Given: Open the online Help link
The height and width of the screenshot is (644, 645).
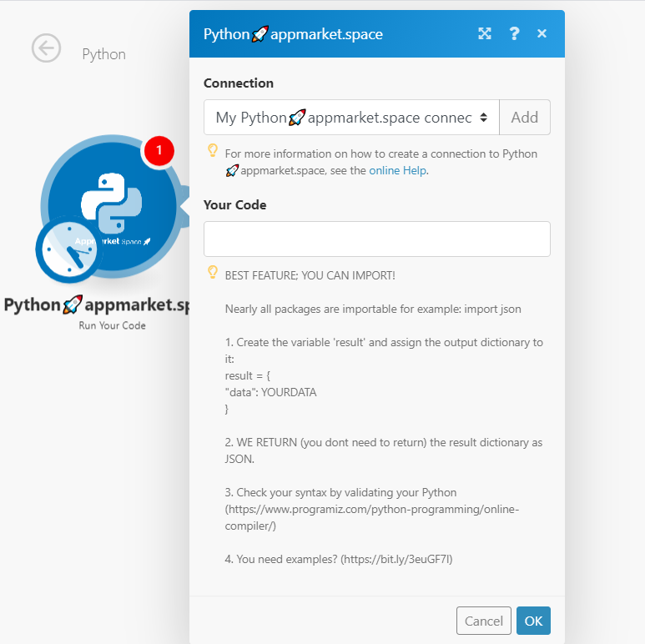Looking at the screenshot, I should tap(397, 170).
